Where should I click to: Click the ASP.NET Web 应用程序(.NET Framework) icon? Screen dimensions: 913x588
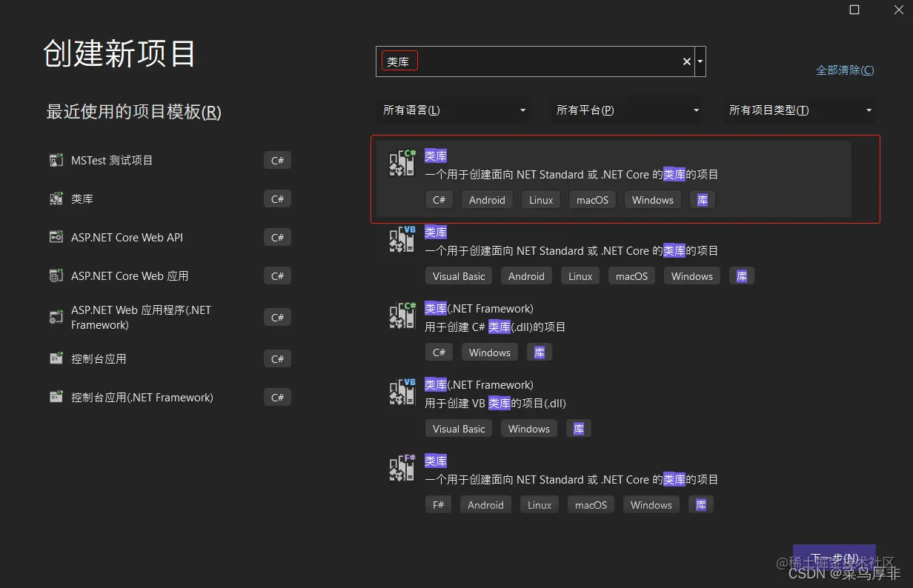[x=56, y=317]
